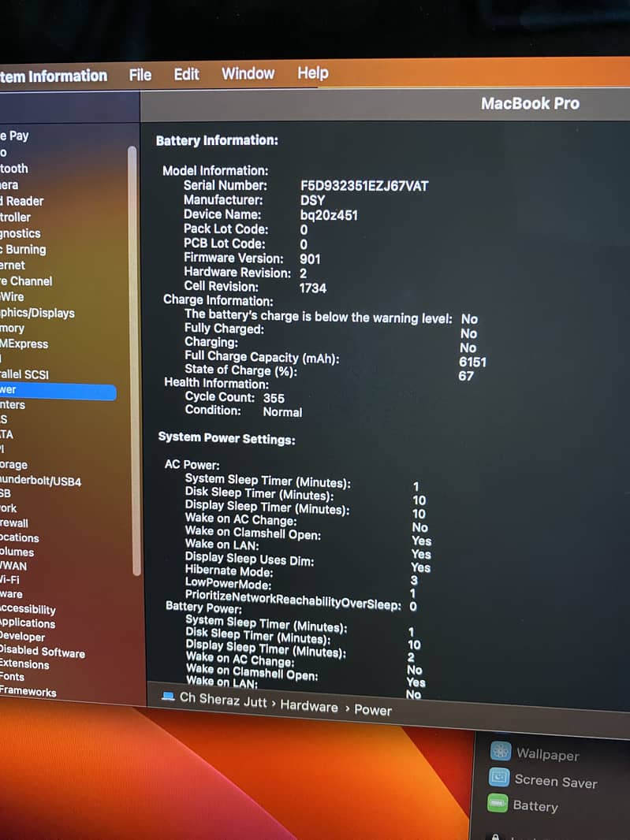Select Apple Pay in the sidebar
630x840 pixels.
(14, 136)
